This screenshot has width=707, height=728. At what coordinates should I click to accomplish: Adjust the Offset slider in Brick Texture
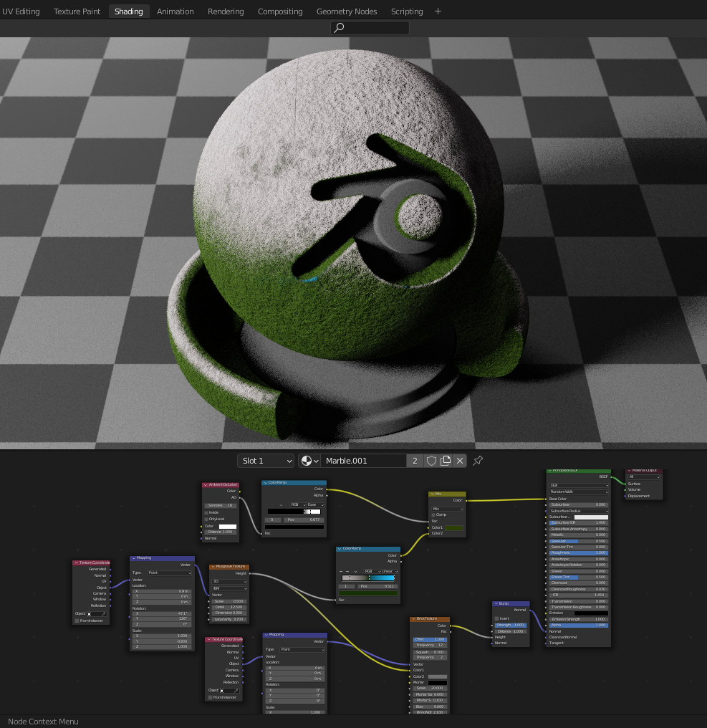(x=430, y=639)
